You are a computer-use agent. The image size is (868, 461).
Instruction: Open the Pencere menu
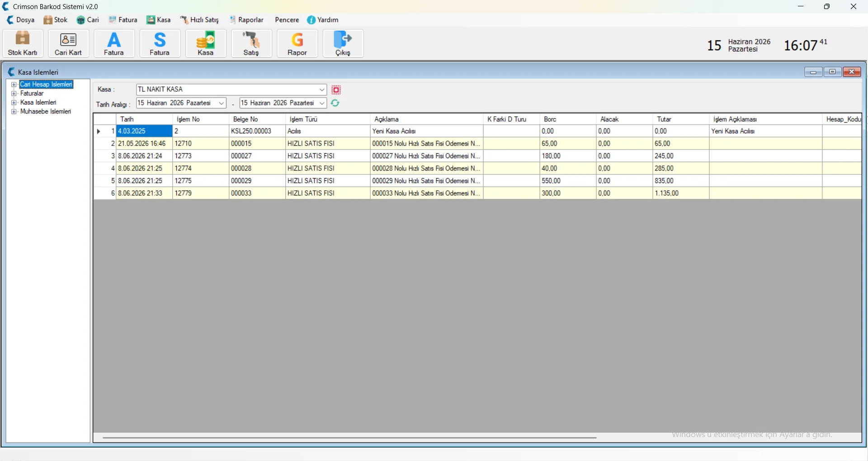(x=287, y=20)
